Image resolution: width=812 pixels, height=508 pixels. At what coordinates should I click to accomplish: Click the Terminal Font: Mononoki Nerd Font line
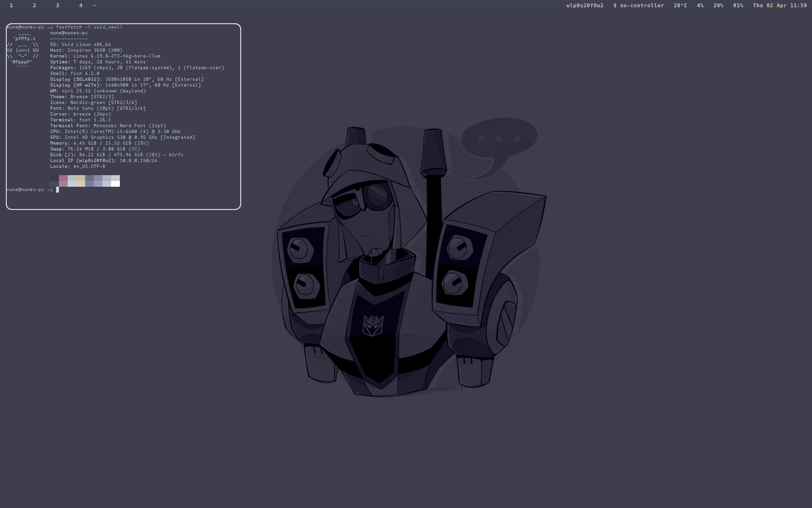click(108, 126)
